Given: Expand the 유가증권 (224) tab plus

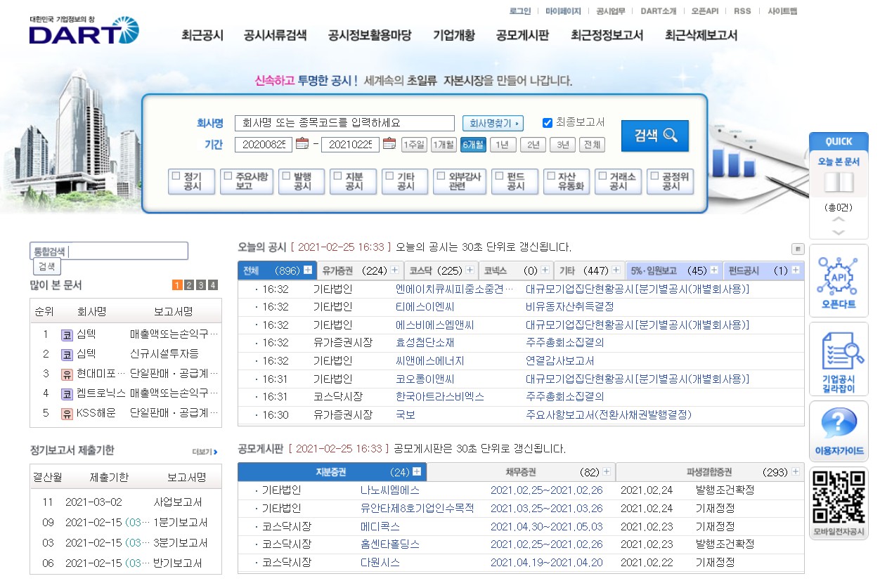Looking at the screenshot, I should pyautogui.click(x=394, y=270).
